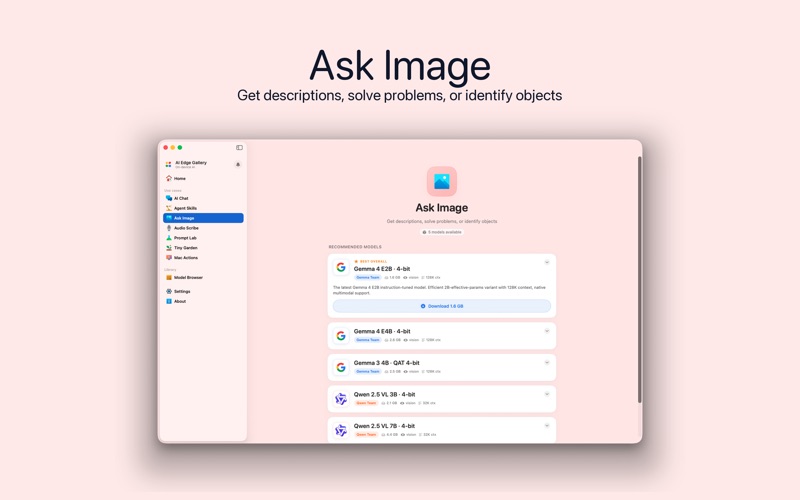Click the green maximize window button

click(x=180, y=147)
